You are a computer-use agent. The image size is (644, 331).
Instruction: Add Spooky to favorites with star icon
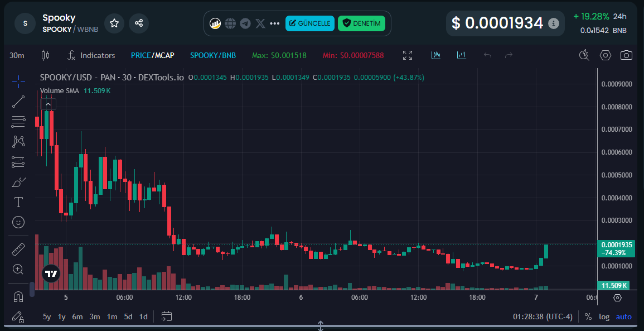click(x=114, y=23)
